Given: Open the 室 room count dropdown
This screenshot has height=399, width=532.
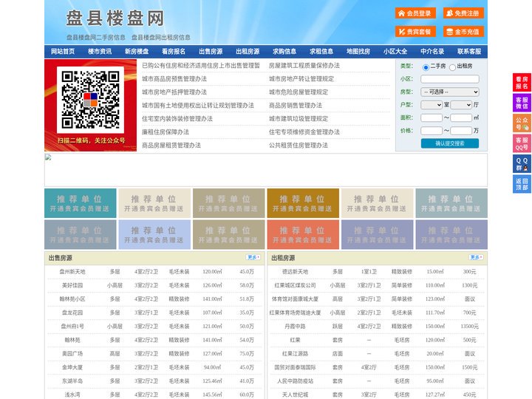Looking at the screenshot, I should [x=432, y=105].
